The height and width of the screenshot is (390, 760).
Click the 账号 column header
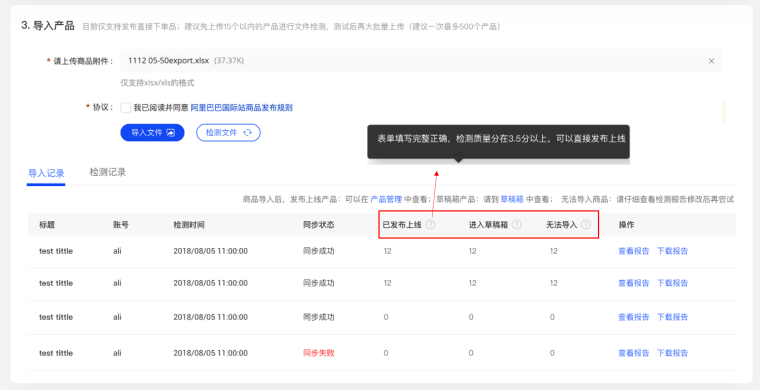tap(121, 225)
